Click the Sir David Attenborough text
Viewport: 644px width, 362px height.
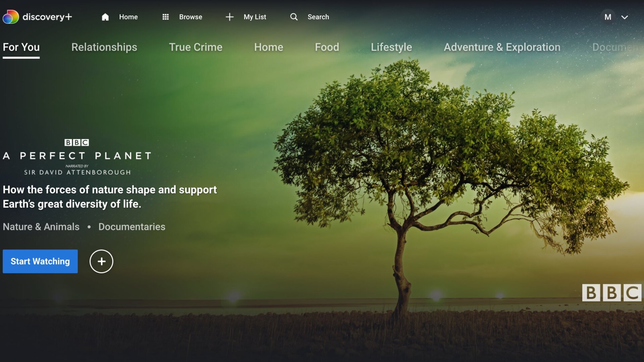pos(77,172)
